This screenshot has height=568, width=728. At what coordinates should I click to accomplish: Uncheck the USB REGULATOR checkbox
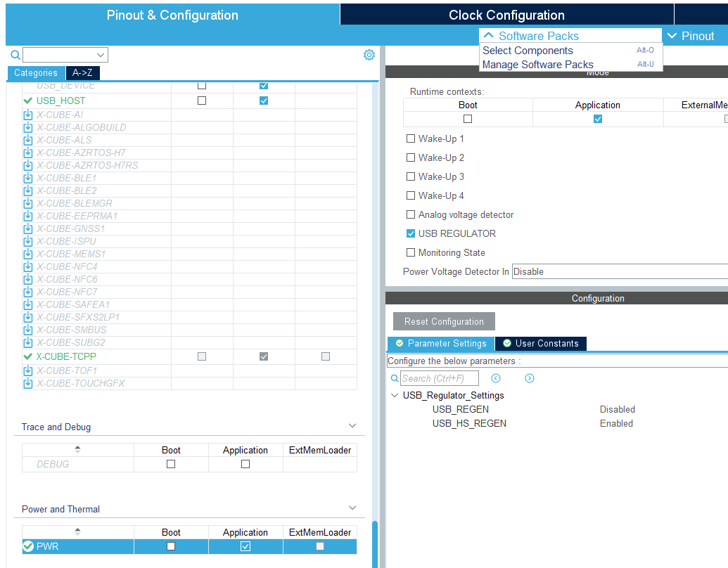click(x=411, y=233)
